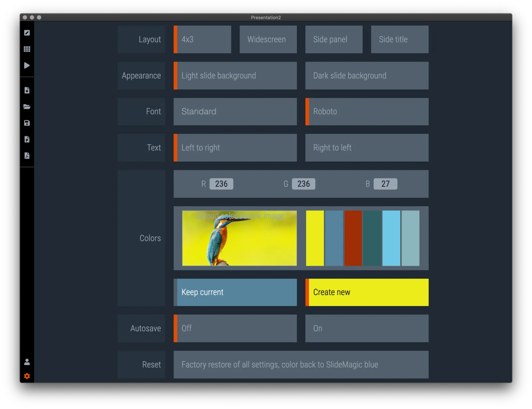Click the Presentation2 window title
Viewport: 532px width, 409px height.
tap(266, 17)
